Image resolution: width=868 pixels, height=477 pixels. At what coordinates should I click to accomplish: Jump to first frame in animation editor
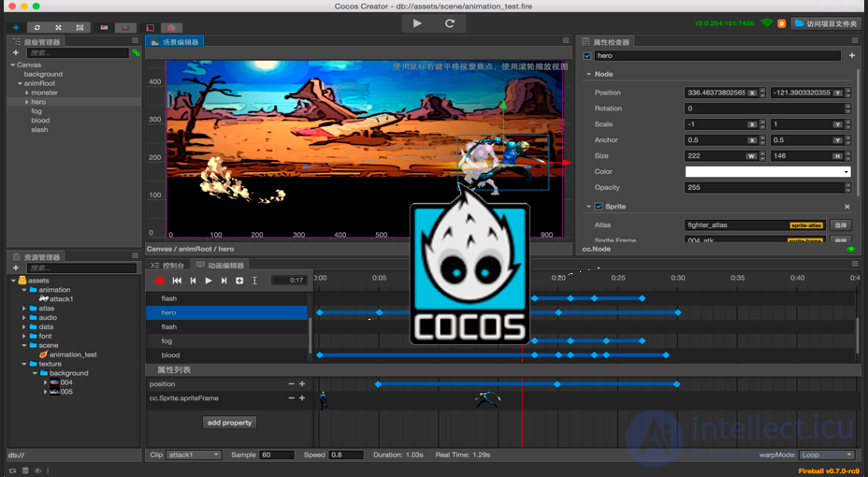coord(177,281)
